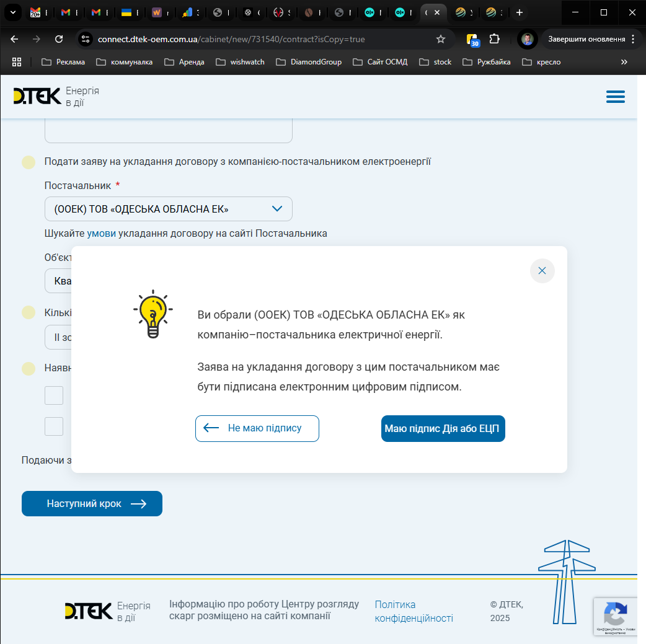Open Chrome menu three dots

pos(633,39)
